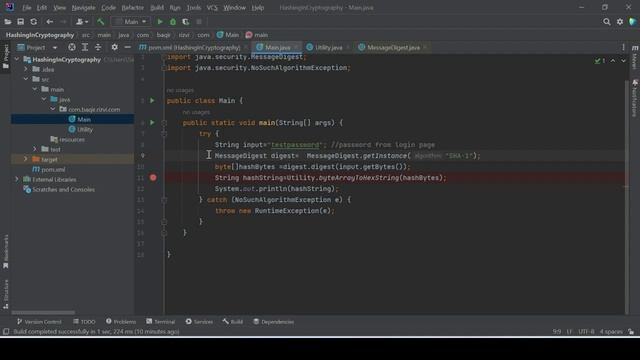Open TODO tool window
This screenshot has width=640, height=360.
[84, 322]
